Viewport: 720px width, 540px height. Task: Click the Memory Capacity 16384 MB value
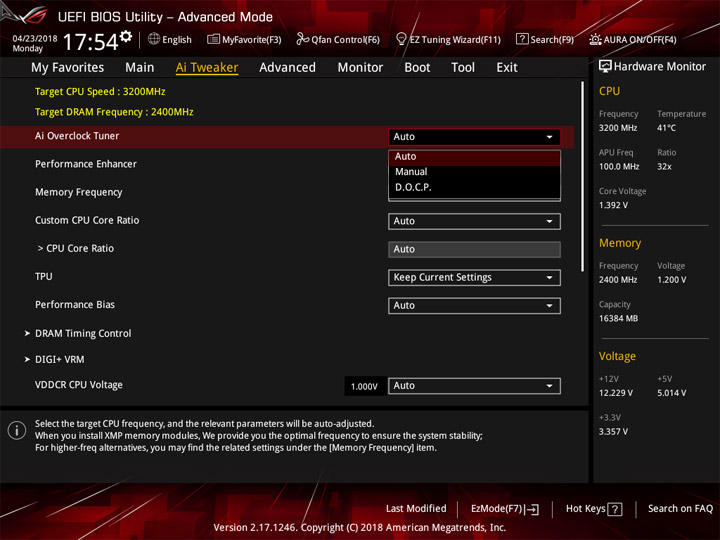[x=618, y=318]
